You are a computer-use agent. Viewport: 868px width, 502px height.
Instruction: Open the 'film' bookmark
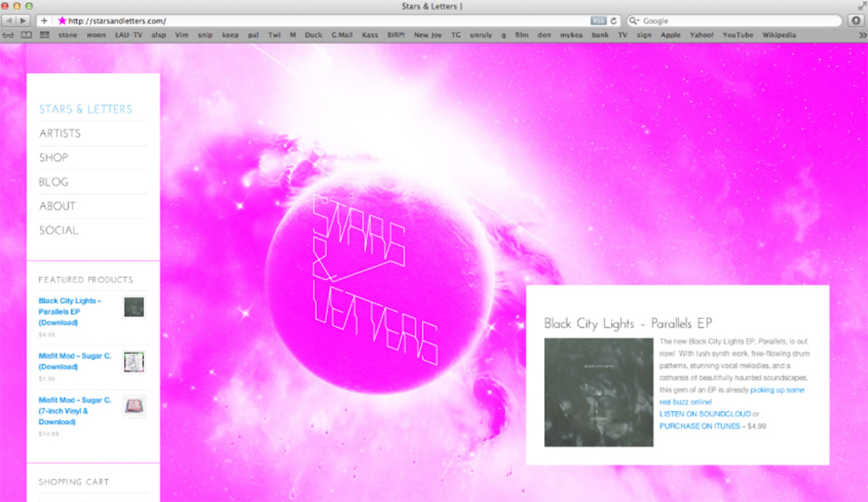click(522, 35)
